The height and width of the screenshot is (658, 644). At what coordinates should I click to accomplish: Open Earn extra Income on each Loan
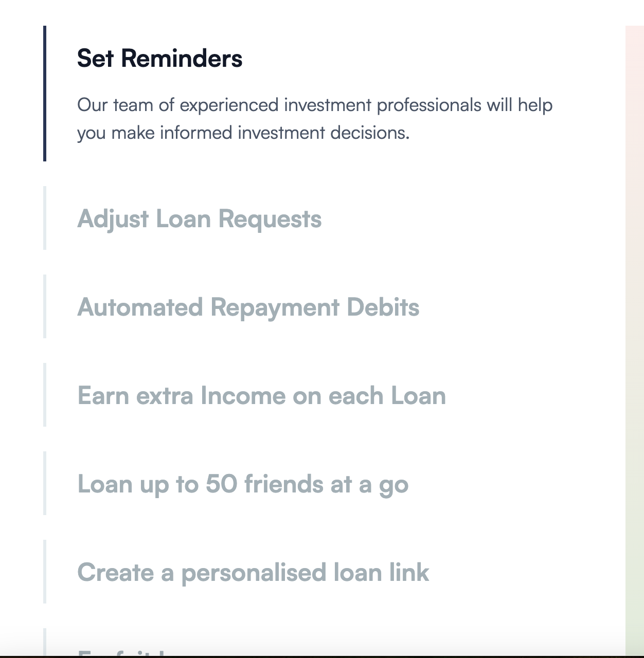[261, 396]
